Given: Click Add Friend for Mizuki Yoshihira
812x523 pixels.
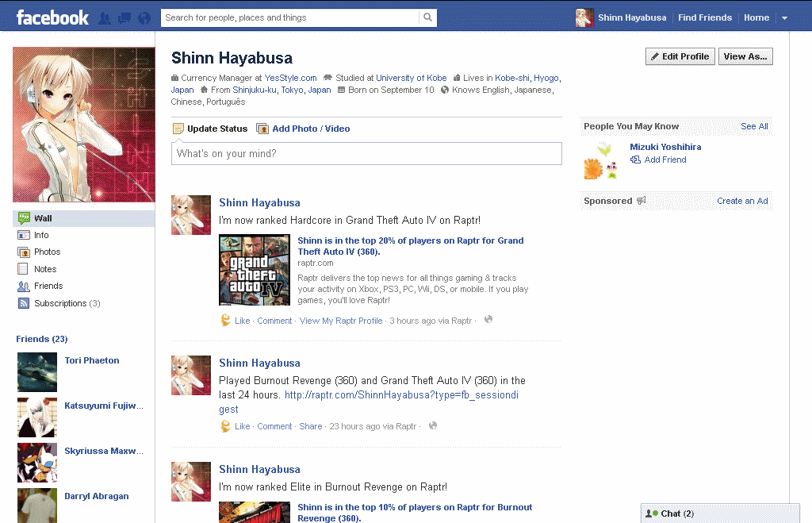Looking at the screenshot, I should (x=665, y=160).
